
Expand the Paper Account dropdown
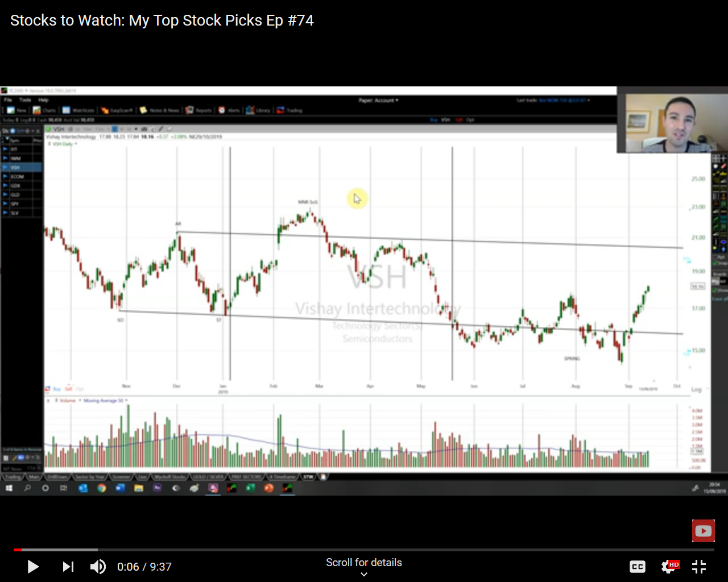[378, 100]
